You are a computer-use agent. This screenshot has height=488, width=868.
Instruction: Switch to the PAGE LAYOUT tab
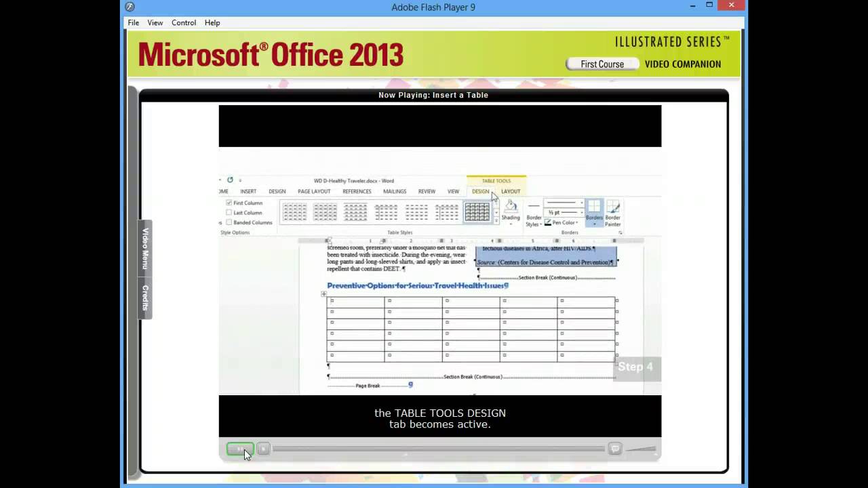coord(314,192)
